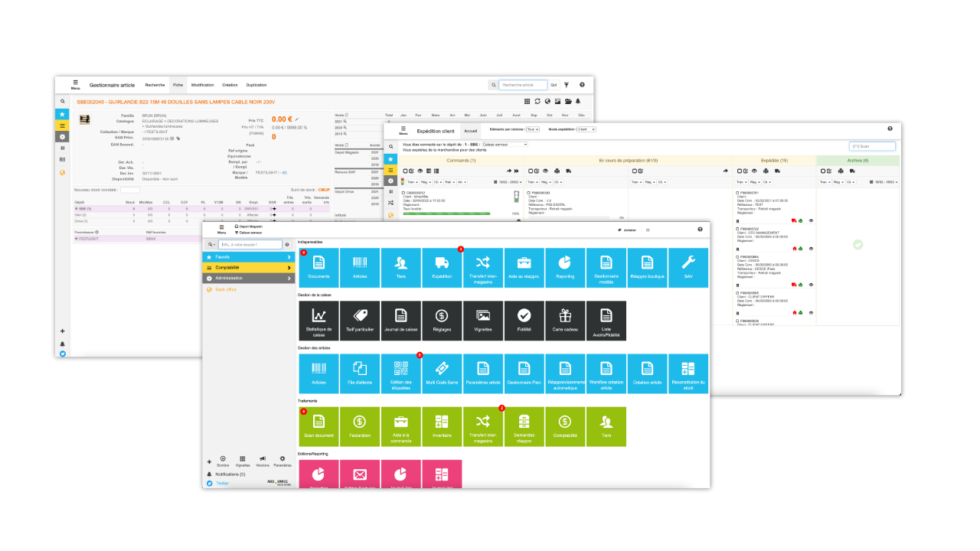Switch to the Modification tab
This screenshot has width=980, height=551.
point(202,85)
